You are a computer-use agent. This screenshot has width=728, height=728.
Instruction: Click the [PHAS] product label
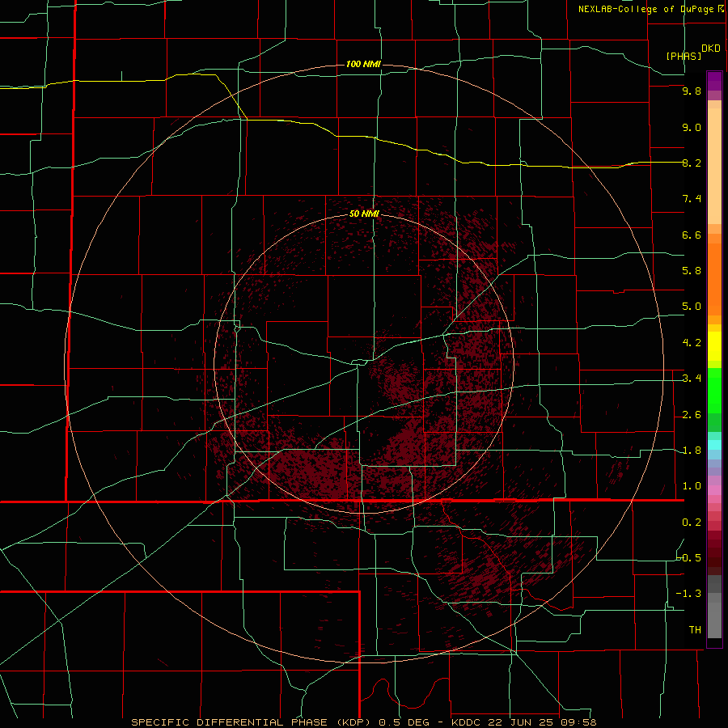coord(684,56)
